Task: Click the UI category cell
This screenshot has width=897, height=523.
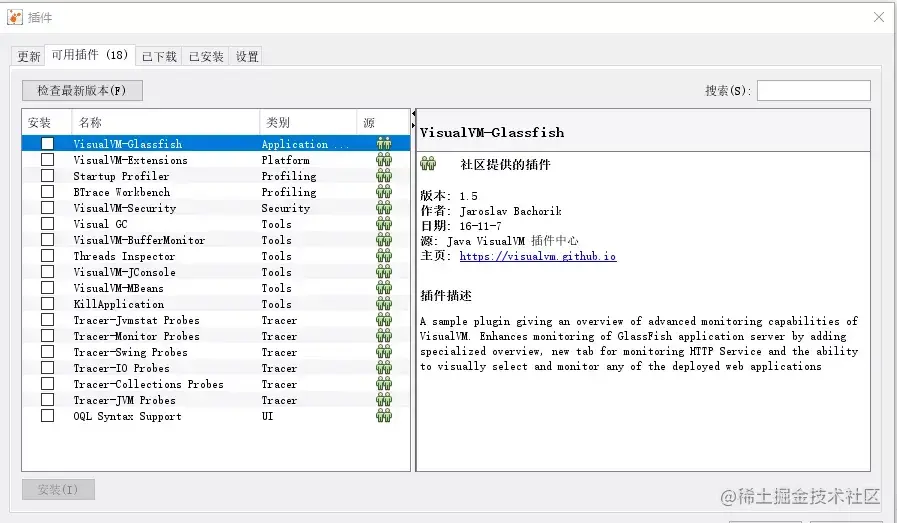Action: point(267,416)
